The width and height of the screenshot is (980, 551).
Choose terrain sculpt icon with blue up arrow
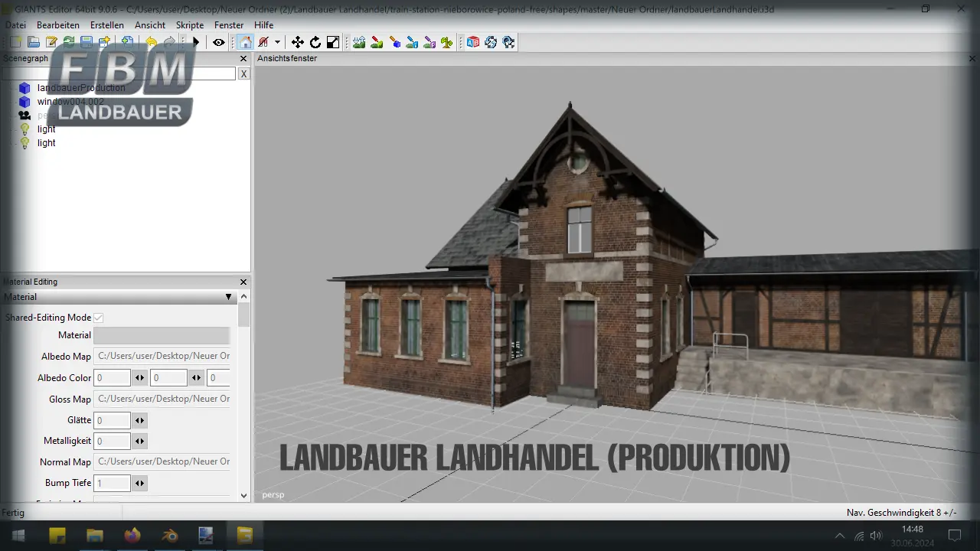(x=359, y=42)
